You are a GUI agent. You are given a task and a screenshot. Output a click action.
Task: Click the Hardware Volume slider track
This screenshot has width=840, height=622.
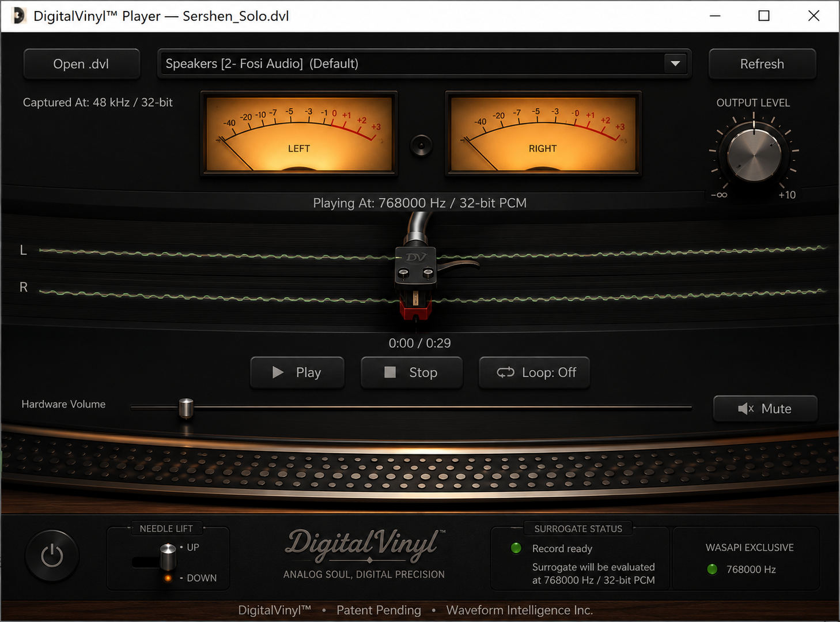pyautogui.click(x=411, y=408)
